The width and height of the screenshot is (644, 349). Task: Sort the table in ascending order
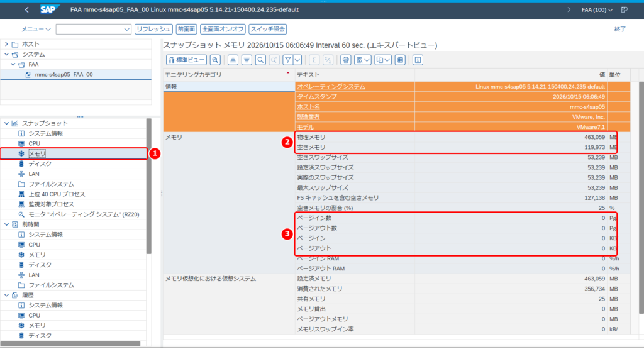(x=233, y=60)
